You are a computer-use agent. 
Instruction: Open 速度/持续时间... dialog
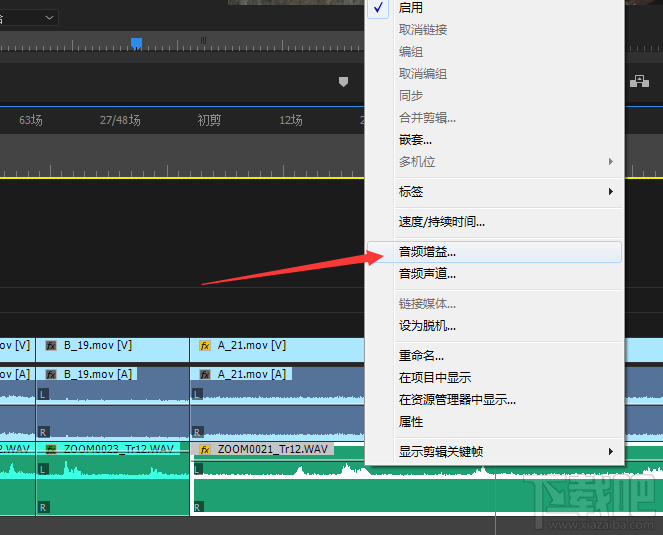click(495, 222)
